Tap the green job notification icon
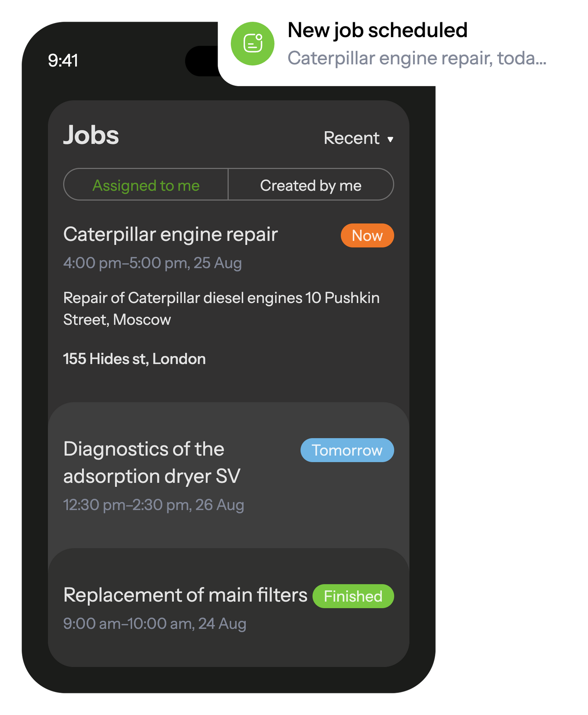 (x=252, y=43)
